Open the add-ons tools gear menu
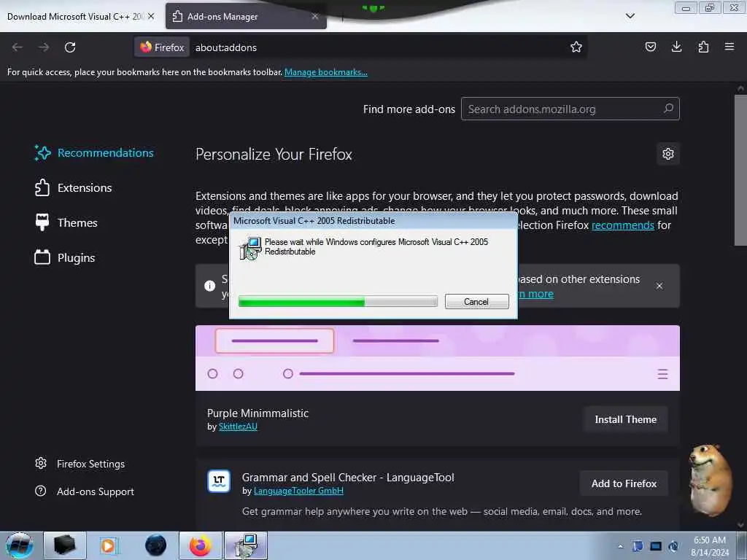The height and width of the screenshot is (560, 747). (x=668, y=154)
